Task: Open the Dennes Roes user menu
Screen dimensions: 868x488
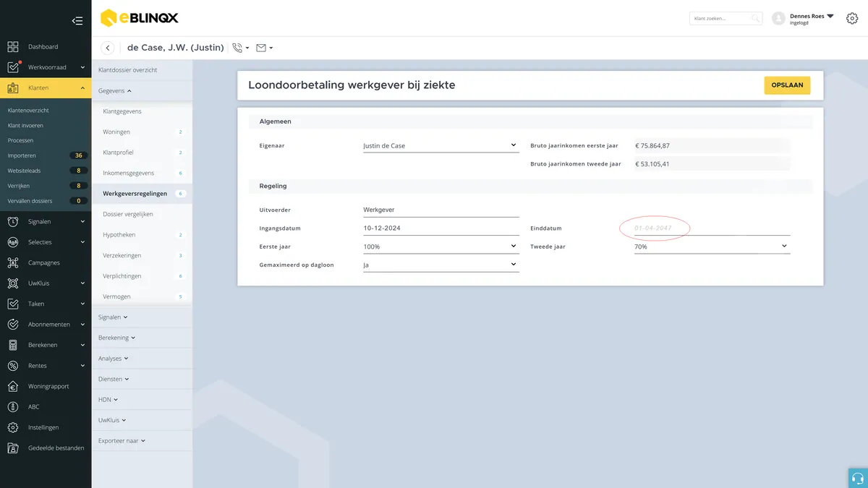Action: pyautogui.click(x=812, y=19)
